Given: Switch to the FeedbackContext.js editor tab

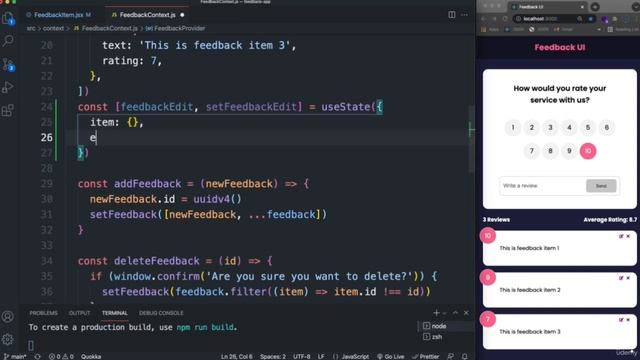Looking at the screenshot, I should pos(147,15).
